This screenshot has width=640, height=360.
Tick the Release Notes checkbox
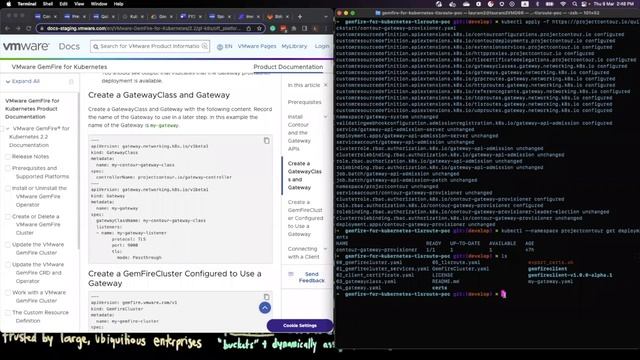pyautogui.click(x=8, y=157)
